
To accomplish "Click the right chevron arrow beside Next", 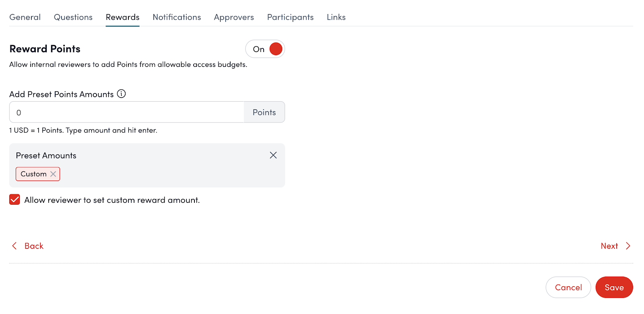I will click(628, 246).
